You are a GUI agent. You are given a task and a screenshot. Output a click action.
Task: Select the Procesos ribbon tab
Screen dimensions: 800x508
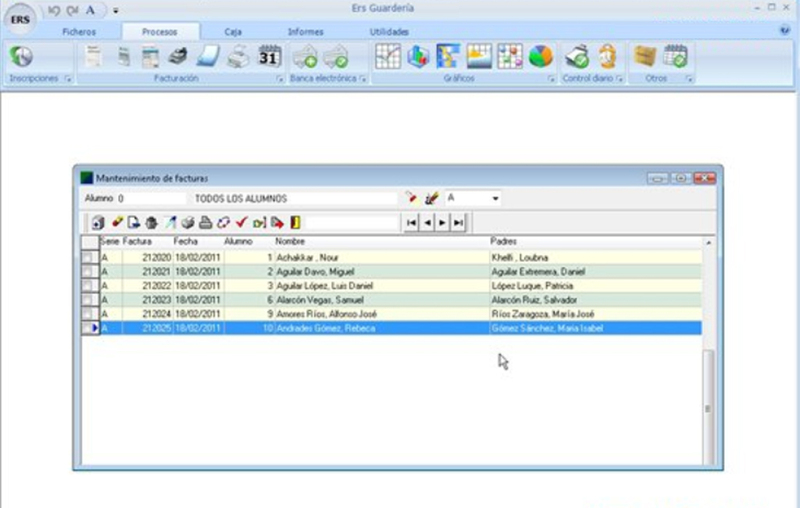160,32
